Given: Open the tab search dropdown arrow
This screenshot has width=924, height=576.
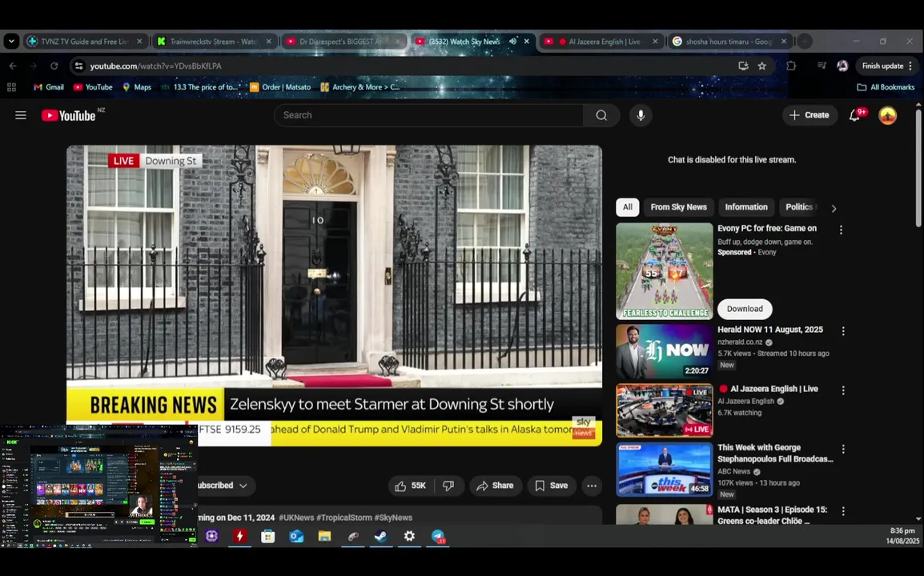Looking at the screenshot, I should pos(11,42).
